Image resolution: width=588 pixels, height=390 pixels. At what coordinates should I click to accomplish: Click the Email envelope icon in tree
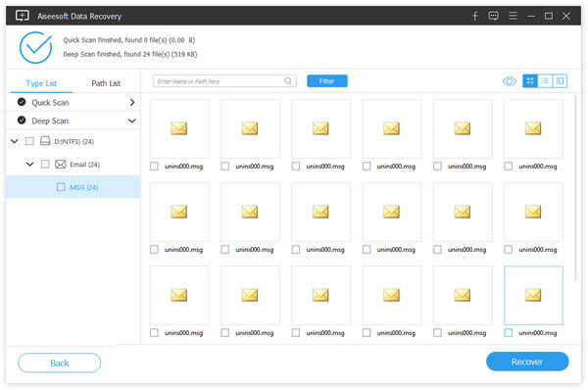(x=61, y=165)
